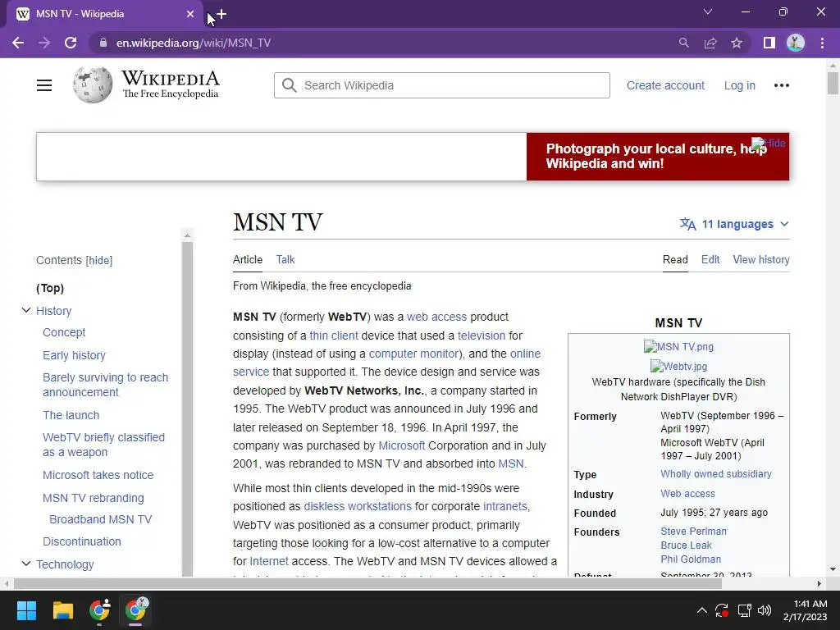Open the network tray icon
This screenshot has width=840, height=630.
click(744, 610)
